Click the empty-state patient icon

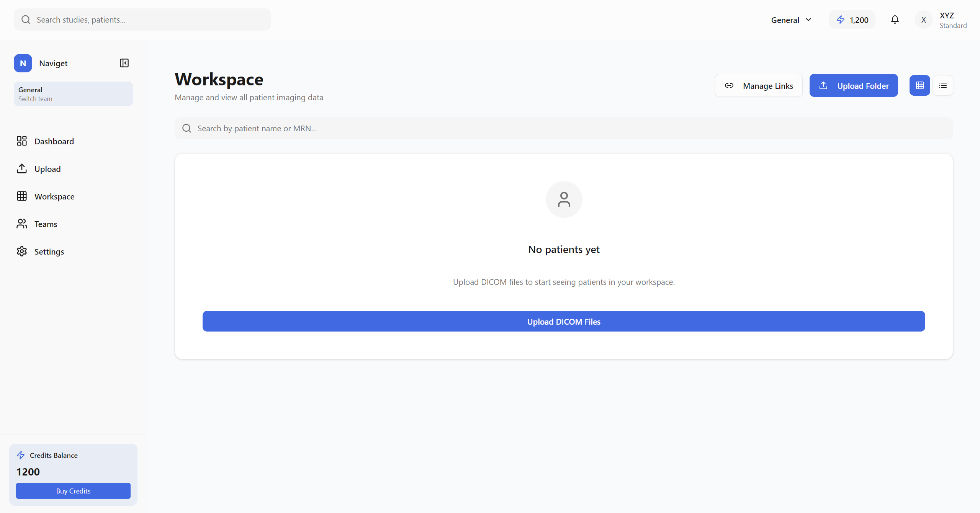tap(564, 199)
